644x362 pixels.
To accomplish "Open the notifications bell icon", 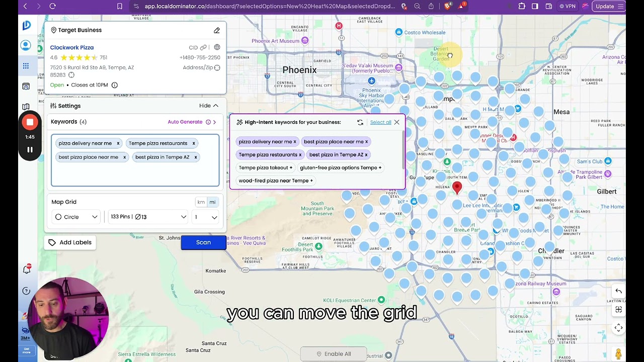I will (x=26, y=270).
